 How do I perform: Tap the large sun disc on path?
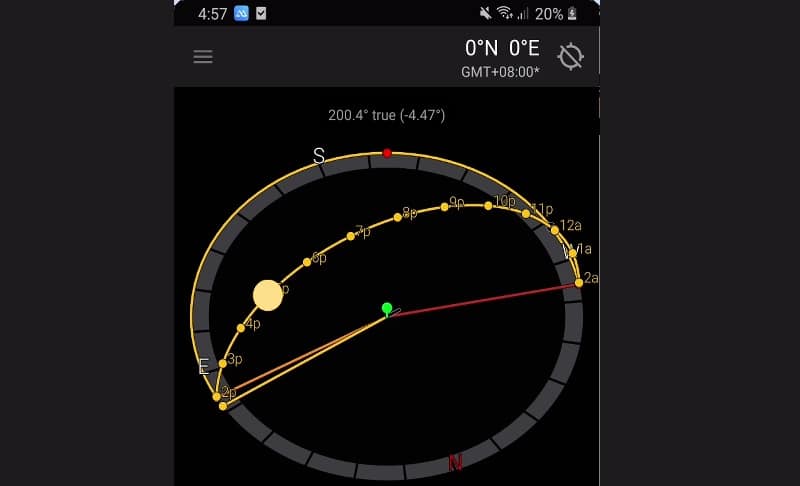tap(268, 295)
